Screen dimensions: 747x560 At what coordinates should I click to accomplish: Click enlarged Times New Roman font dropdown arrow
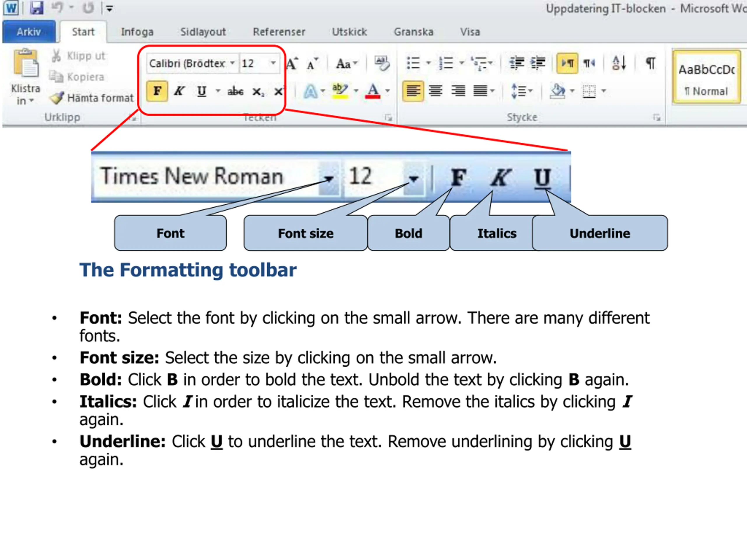[x=329, y=178]
